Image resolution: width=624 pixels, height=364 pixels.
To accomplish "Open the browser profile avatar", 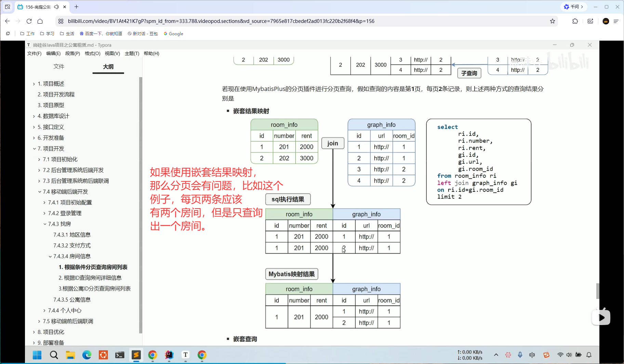I will tap(606, 21).
